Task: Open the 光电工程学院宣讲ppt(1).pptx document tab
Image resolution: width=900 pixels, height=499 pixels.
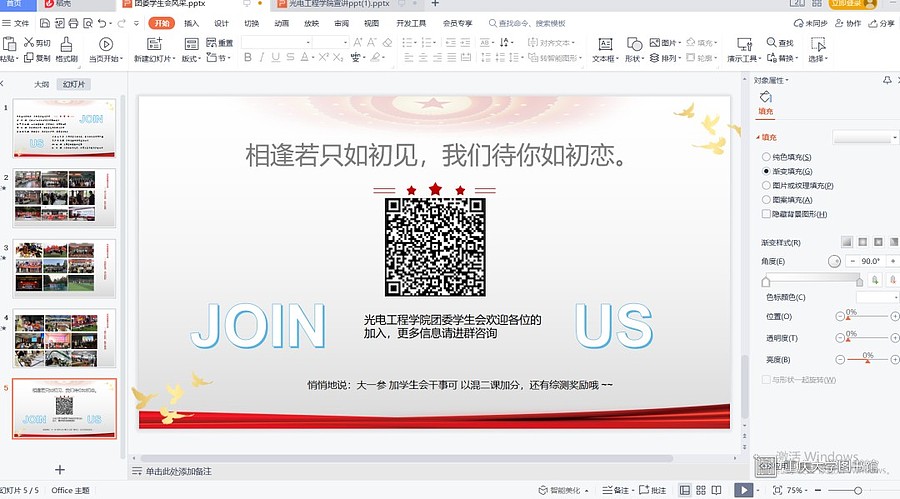Action: coord(339,4)
